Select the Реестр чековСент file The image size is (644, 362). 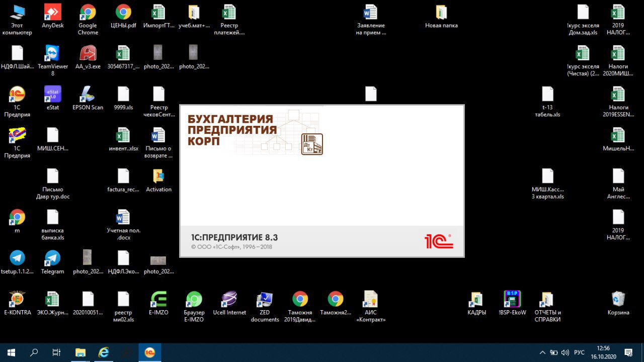[158, 102]
